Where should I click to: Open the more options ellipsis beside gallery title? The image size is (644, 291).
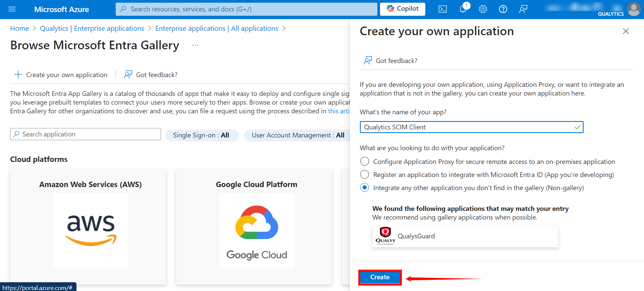click(195, 45)
